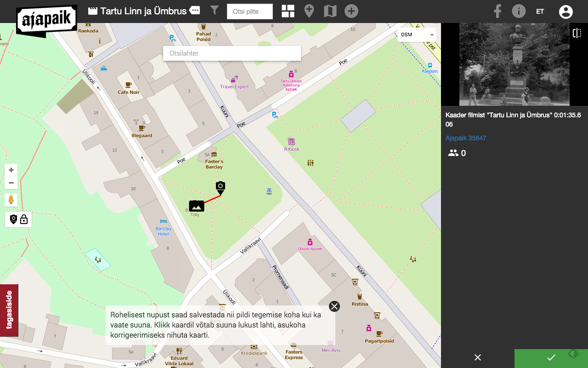This screenshot has height=368, width=588.
Task: Click the Ülikooli Apteek pharmacy icon
Action: [310, 242]
